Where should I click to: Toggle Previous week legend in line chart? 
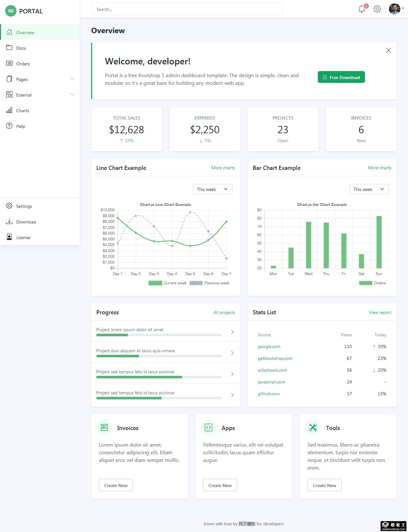pyautogui.click(x=209, y=283)
